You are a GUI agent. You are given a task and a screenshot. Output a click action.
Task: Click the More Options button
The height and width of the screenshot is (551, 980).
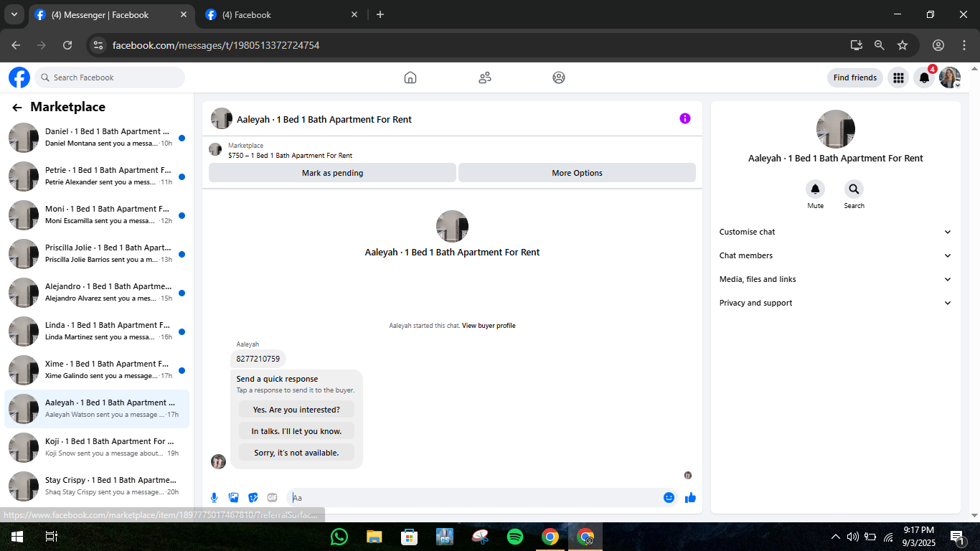click(x=577, y=173)
